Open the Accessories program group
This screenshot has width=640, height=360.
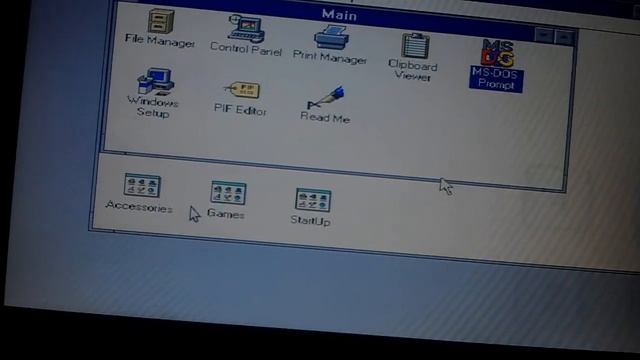point(142,185)
